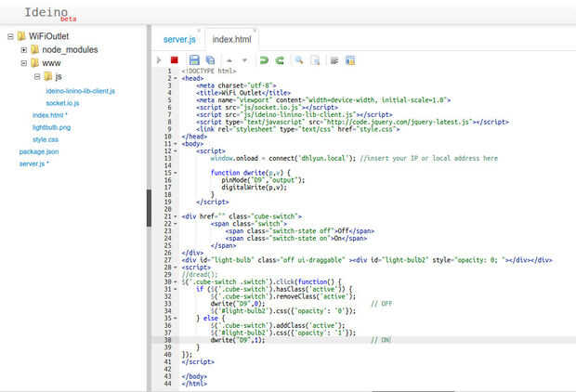Open Find with the magnifier icon
The image size is (576, 392).
click(x=299, y=60)
